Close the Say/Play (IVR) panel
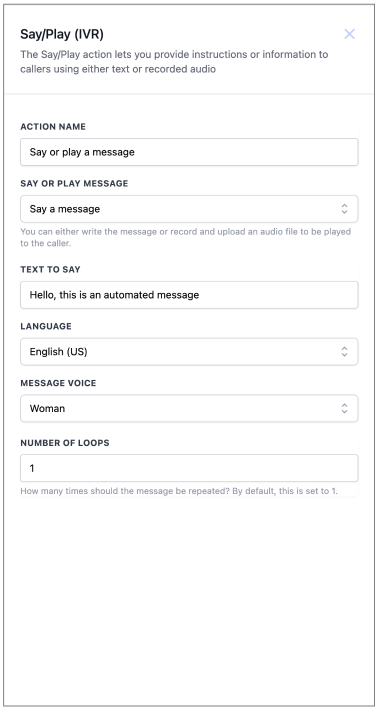381x709 pixels. [349, 34]
